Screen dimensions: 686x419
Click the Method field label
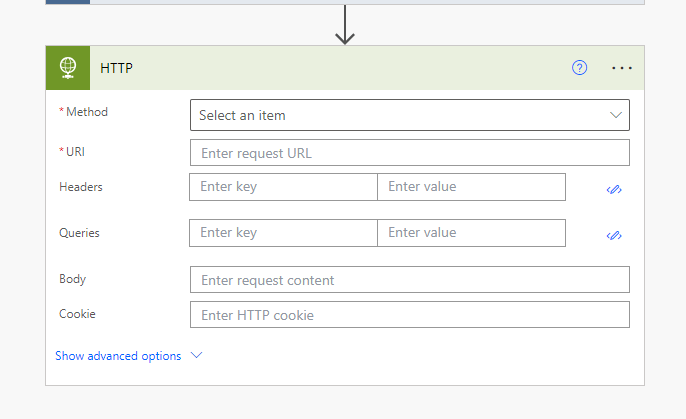pyautogui.click(x=87, y=112)
